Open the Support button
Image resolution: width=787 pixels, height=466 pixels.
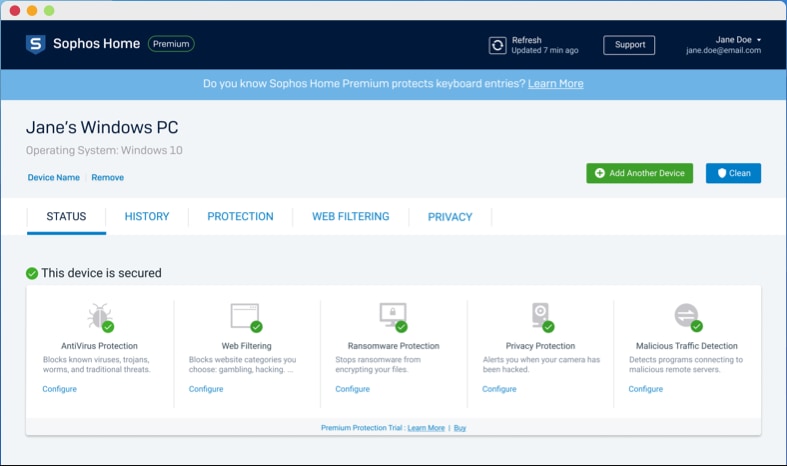(x=629, y=45)
